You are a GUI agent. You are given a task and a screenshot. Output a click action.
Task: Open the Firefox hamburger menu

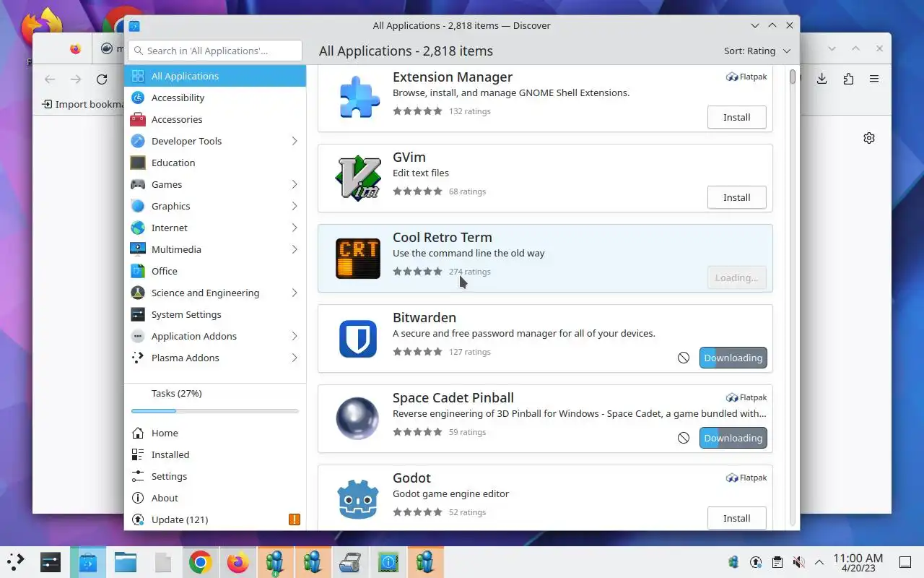click(874, 79)
